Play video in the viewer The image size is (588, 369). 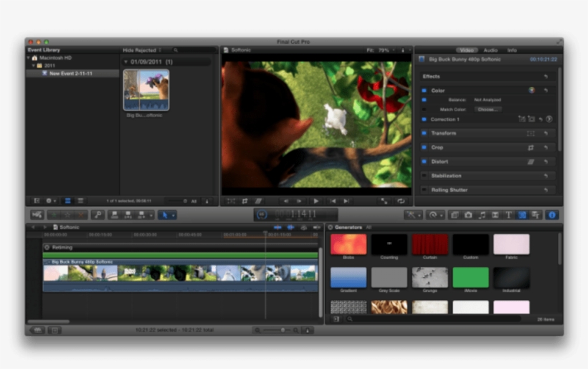coord(316,201)
